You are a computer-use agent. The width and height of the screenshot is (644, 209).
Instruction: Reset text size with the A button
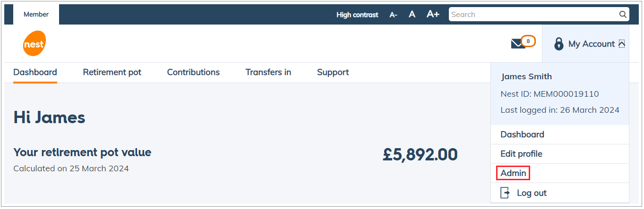click(412, 15)
